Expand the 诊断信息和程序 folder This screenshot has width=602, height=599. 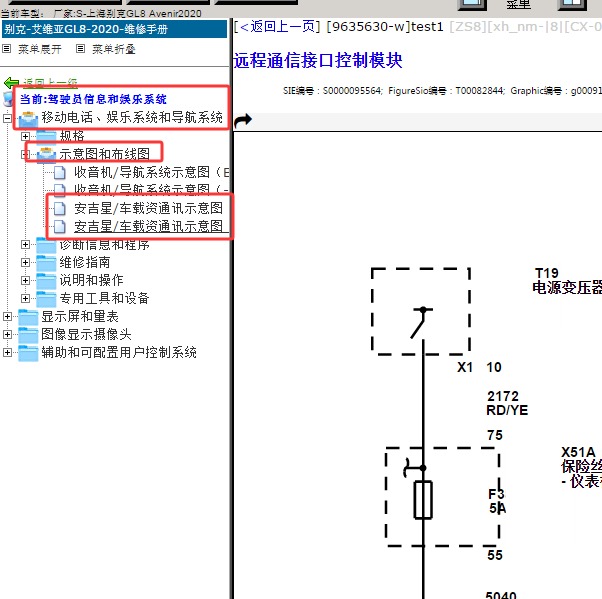[x=25, y=245]
